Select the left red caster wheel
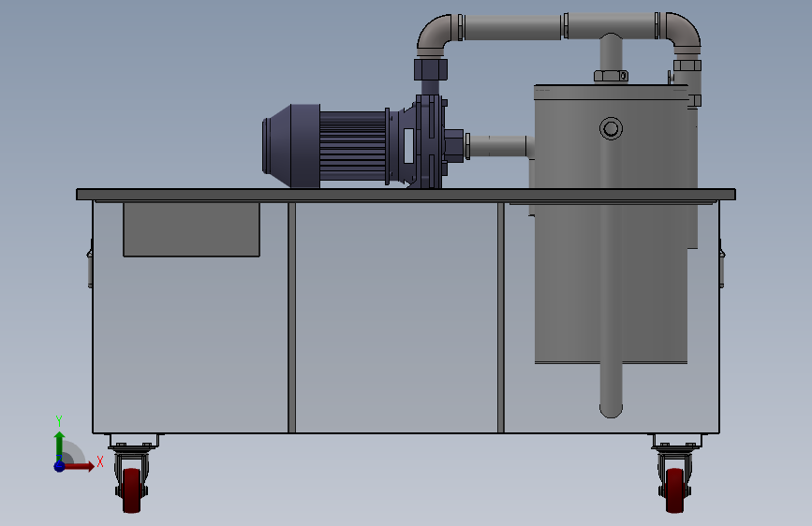The height and width of the screenshot is (526, 812). tap(131, 490)
